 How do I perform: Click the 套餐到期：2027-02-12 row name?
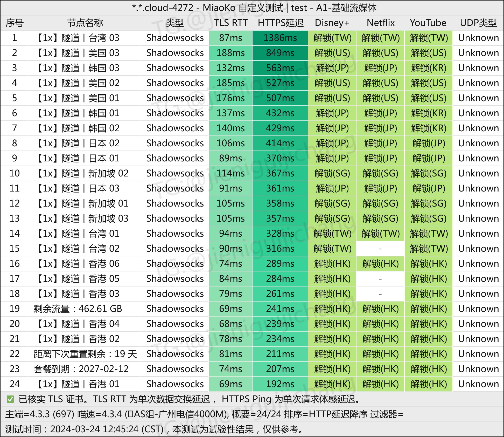click(x=81, y=369)
